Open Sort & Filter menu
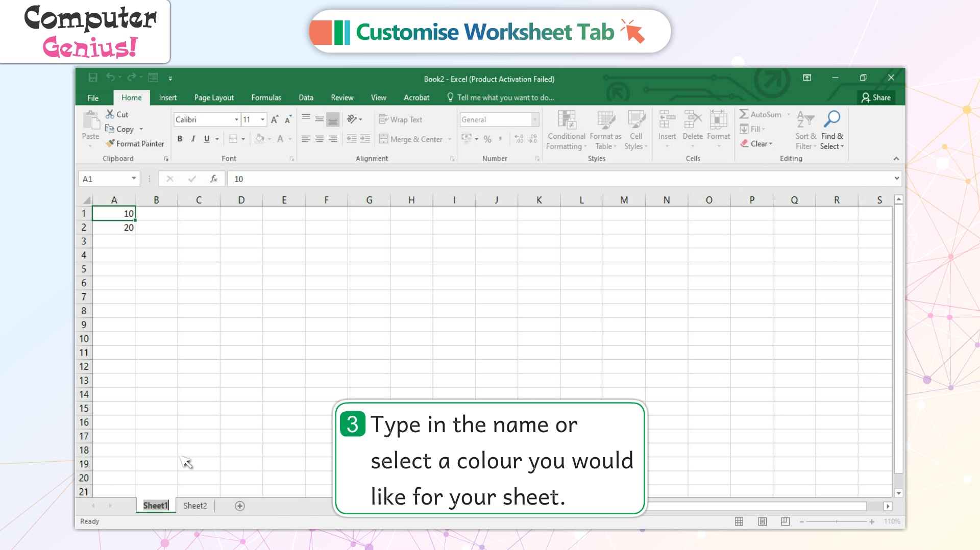The width and height of the screenshot is (980, 550). [x=805, y=130]
